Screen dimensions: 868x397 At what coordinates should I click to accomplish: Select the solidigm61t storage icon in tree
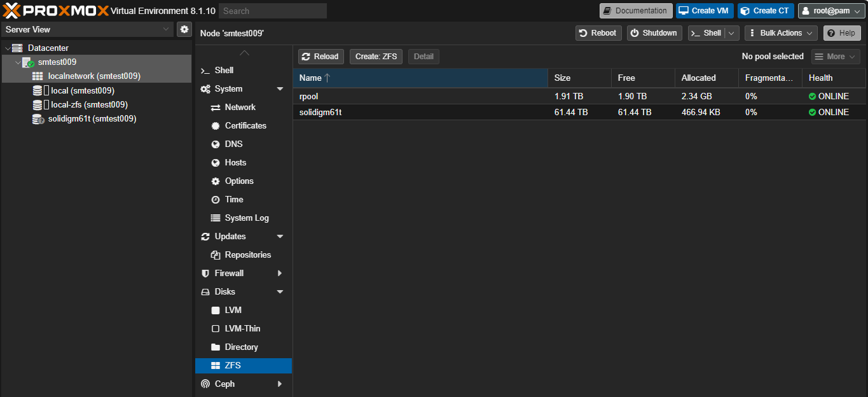click(x=38, y=119)
